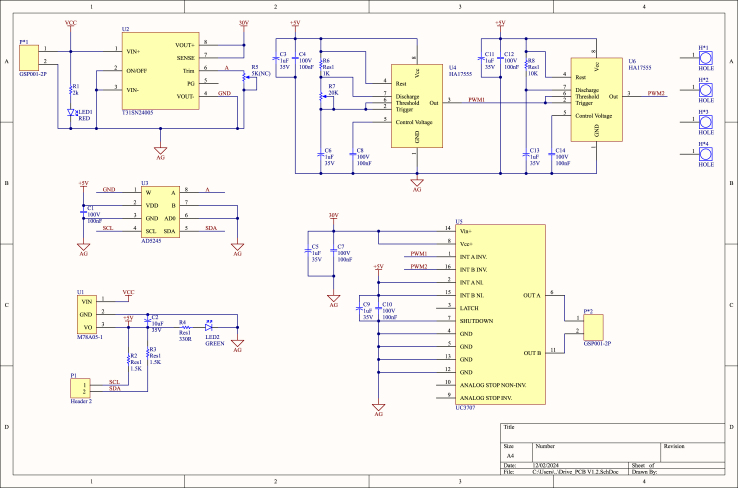Image resolution: width=738 pixels, height=488 pixels.
Task: Select the LED2 GREEN diode symbol
Action: click(209, 327)
